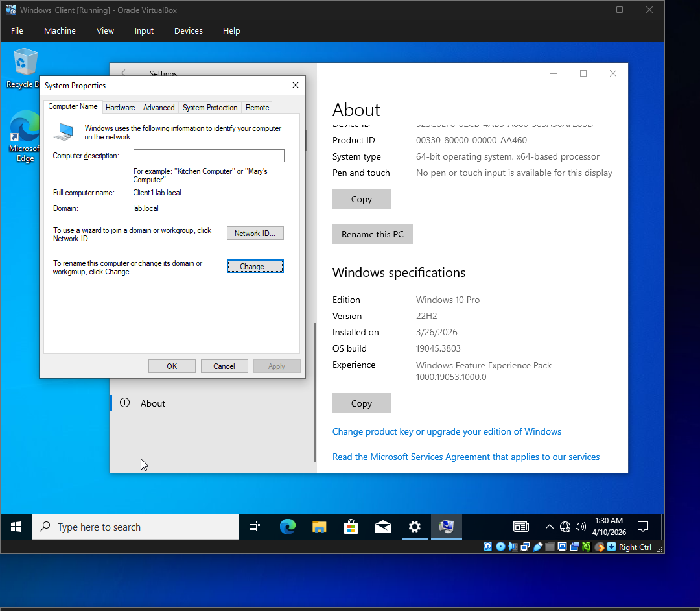This screenshot has width=700, height=611.
Task: Close the System Properties dialog
Action: [295, 86]
